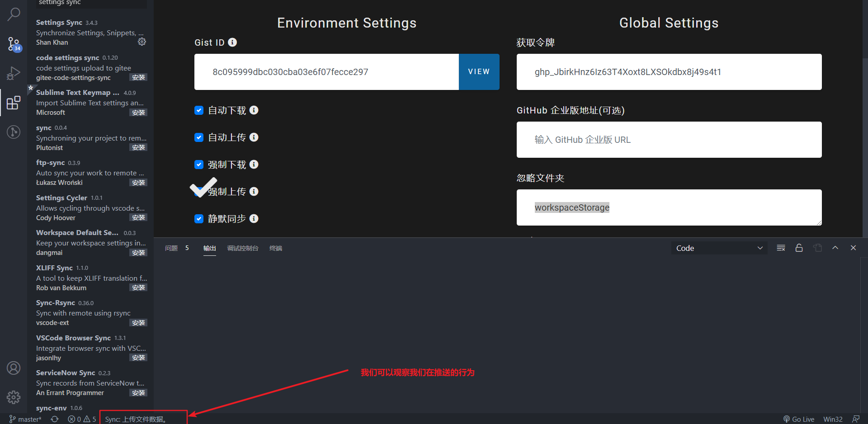Viewport: 868px width, 424px height.
Task: Install the Sync-Rsync extension
Action: (x=139, y=323)
